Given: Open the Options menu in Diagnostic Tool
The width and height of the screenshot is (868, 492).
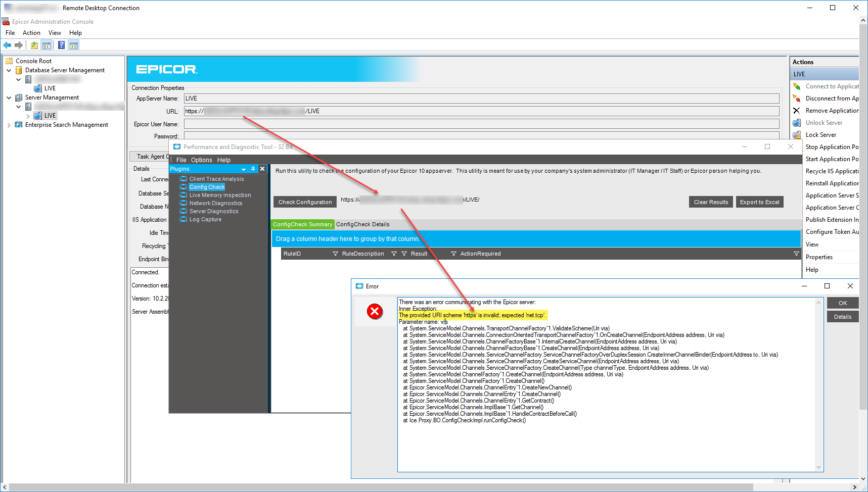Looking at the screenshot, I should (202, 160).
